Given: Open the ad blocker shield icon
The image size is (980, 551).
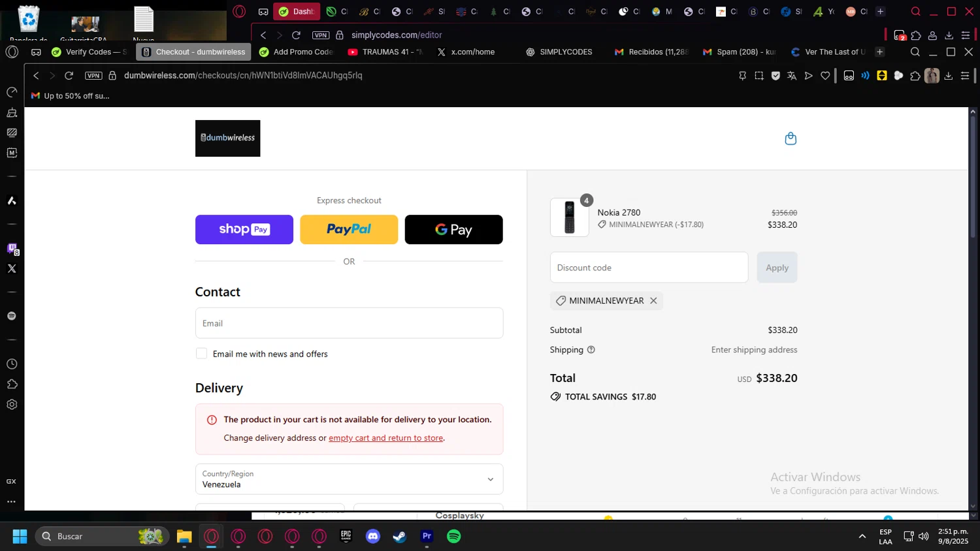Looking at the screenshot, I should pyautogui.click(x=776, y=76).
